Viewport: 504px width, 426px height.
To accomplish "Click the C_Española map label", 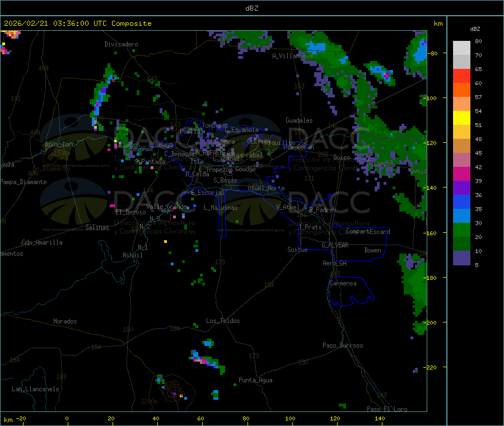I will (241, 130).
